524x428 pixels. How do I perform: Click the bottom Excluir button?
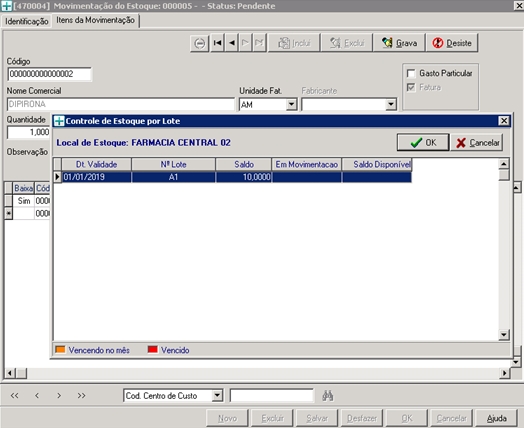[272, 418]
